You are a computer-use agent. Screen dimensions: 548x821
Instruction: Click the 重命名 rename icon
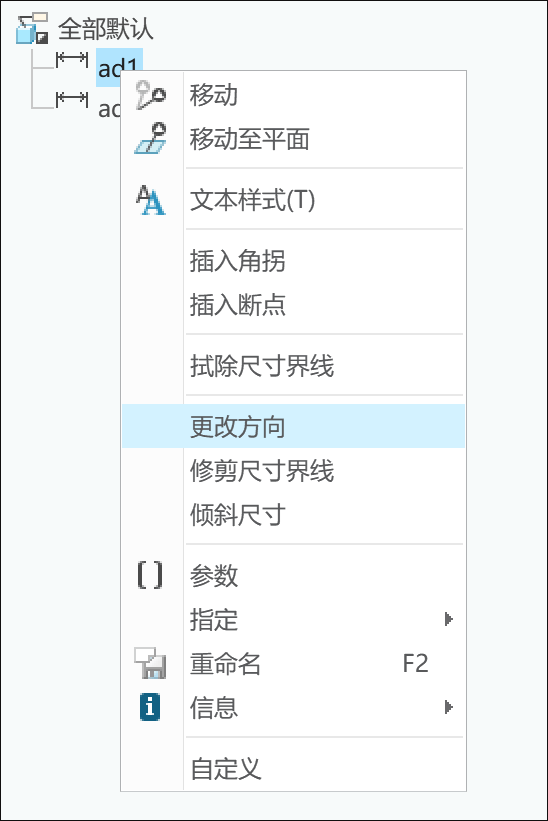[150, 663]
